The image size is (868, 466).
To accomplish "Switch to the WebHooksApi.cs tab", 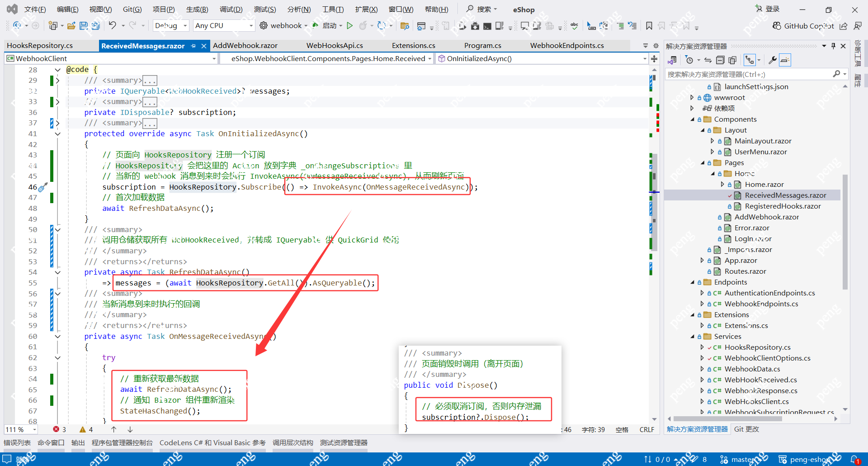I will [x=335, y=46].
